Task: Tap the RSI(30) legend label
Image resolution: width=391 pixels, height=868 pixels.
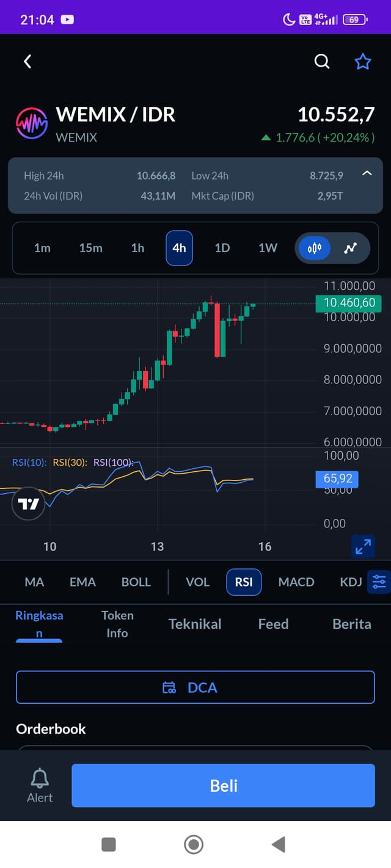Action: coord(70,463)
